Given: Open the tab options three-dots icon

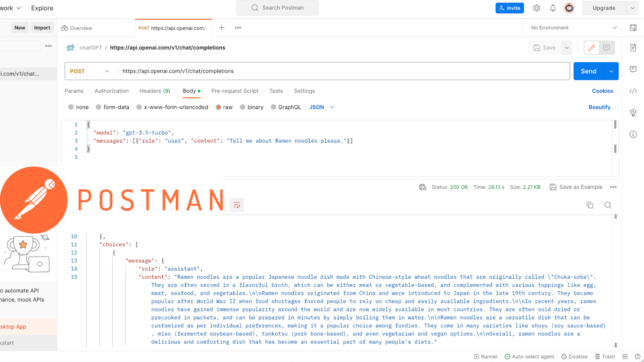Looking at the screenshot, I should click(238, 28).
